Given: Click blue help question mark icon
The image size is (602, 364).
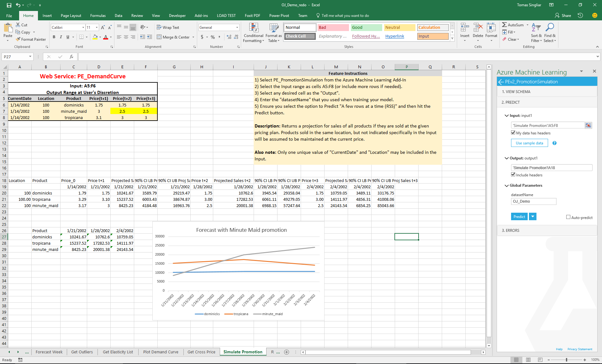Looking at the screenshot, I should coord(554,143).
